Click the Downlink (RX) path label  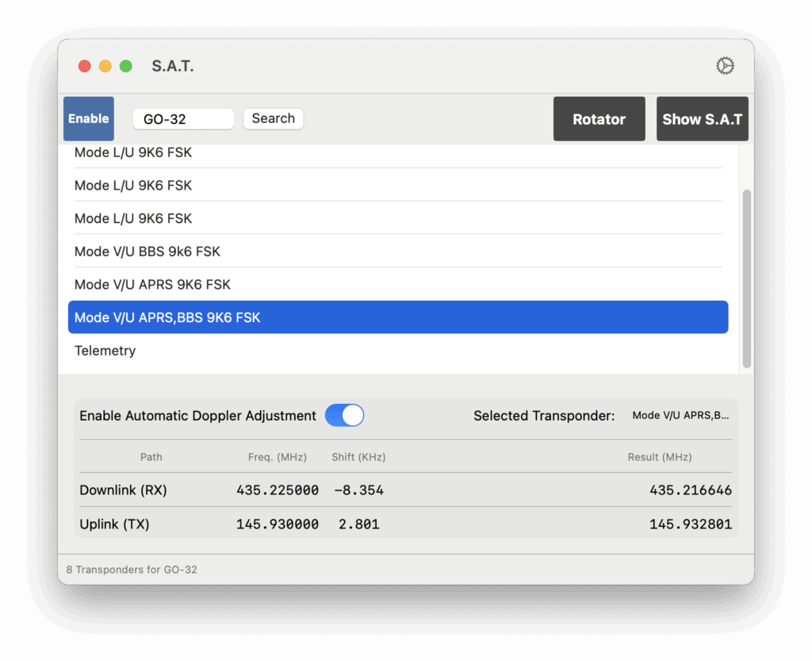[x=123, y=490]
